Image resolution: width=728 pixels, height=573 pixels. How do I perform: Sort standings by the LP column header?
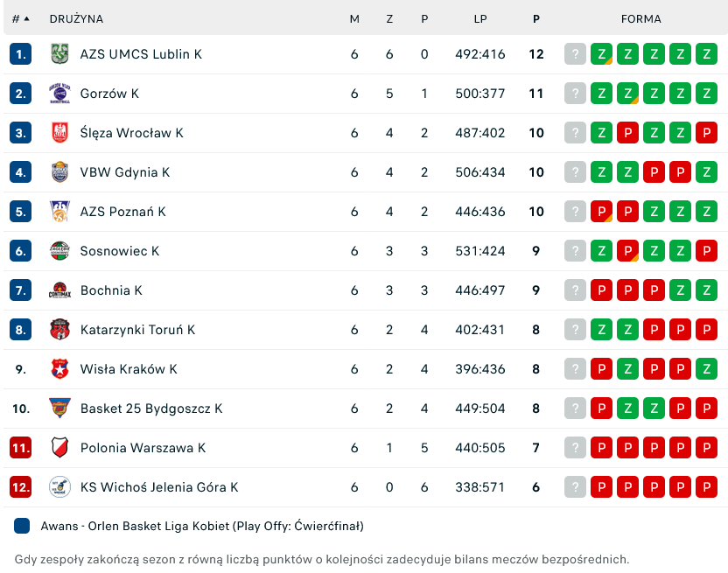click(x=480, y=18)
